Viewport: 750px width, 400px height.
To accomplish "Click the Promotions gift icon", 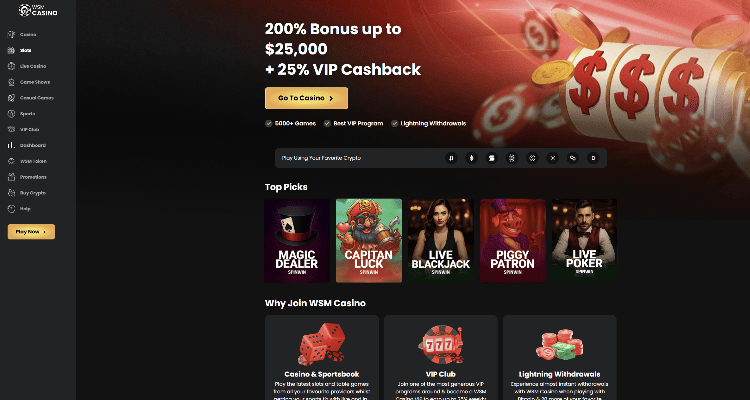I will point(11,177).
